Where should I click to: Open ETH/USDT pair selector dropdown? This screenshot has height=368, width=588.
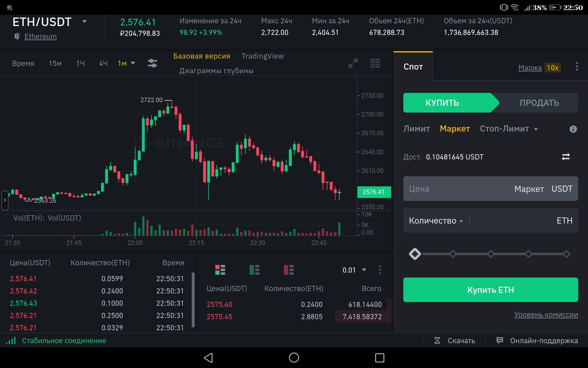85,21
